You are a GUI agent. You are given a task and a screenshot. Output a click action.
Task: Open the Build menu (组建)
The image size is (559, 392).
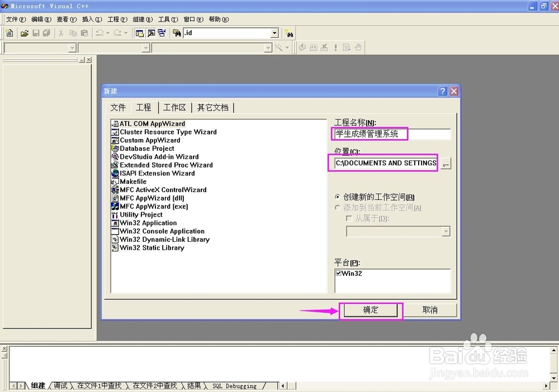click(143, 19)
